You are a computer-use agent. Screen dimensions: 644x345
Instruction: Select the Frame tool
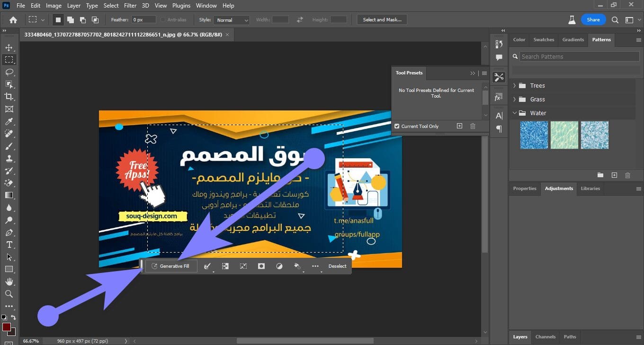(9, 109)
